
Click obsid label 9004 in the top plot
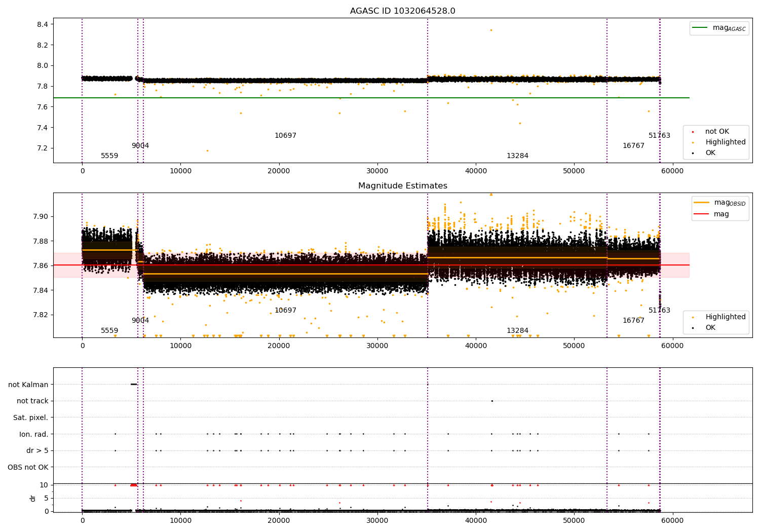(x=140, y=146)
